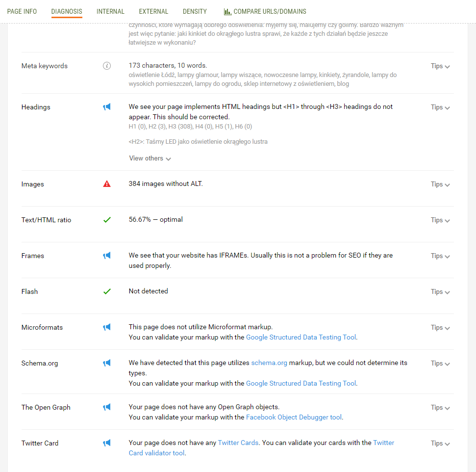Click the green checkmark for Text/HTML ratio
This screenshot has width=476, height=472.
(x=107, y=220)
